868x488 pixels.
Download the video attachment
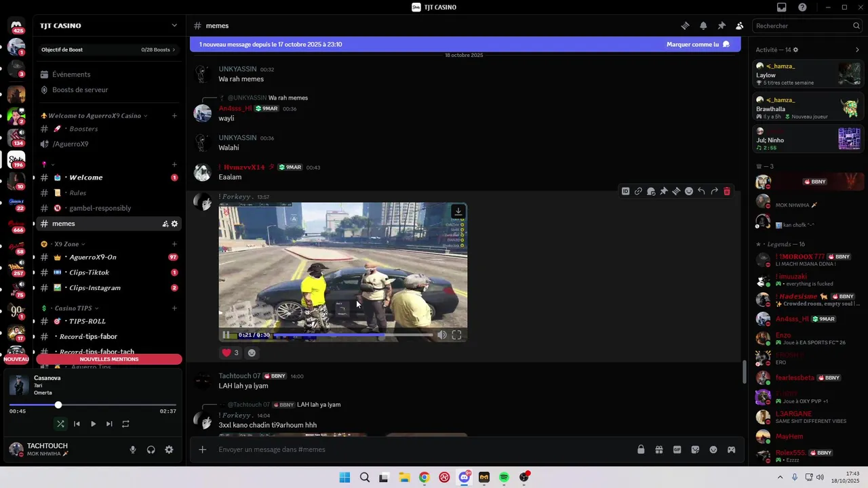click(458, 211)
